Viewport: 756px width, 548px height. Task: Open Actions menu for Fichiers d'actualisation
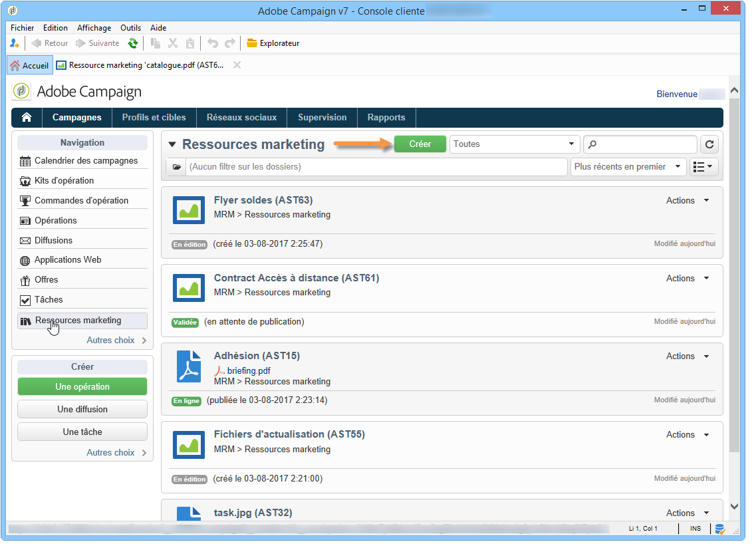point(688,435)
